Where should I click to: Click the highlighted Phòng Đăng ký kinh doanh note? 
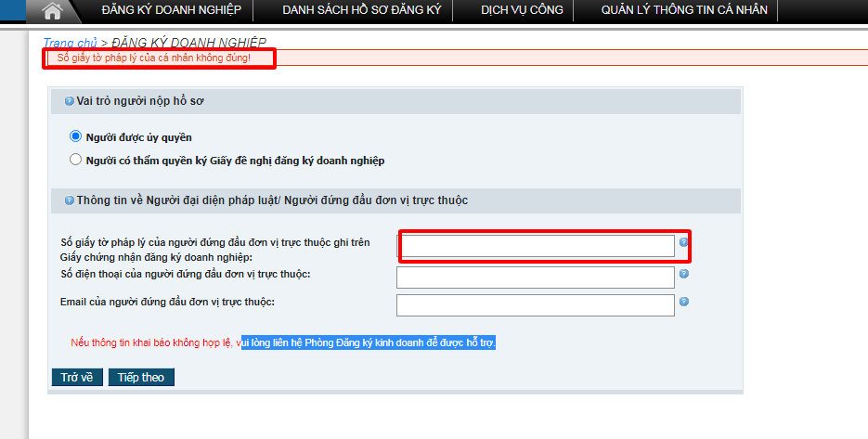(x=369, y=342)
